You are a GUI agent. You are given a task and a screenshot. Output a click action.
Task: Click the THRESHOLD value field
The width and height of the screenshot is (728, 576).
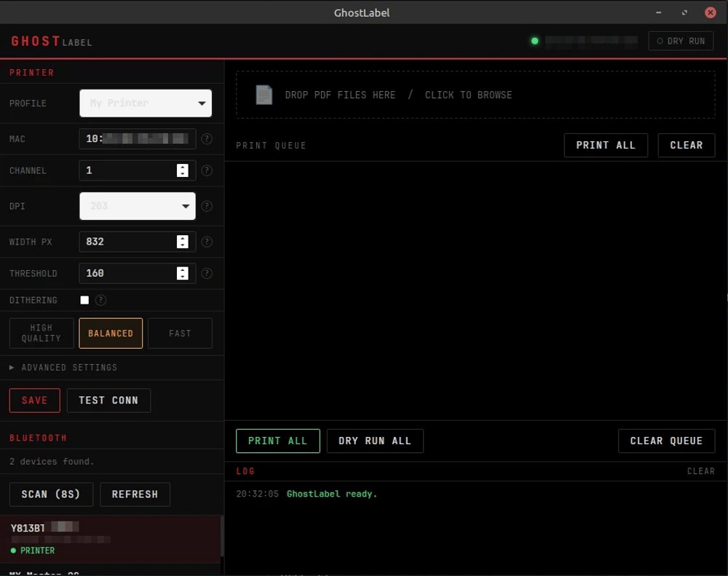click(138, 273)
